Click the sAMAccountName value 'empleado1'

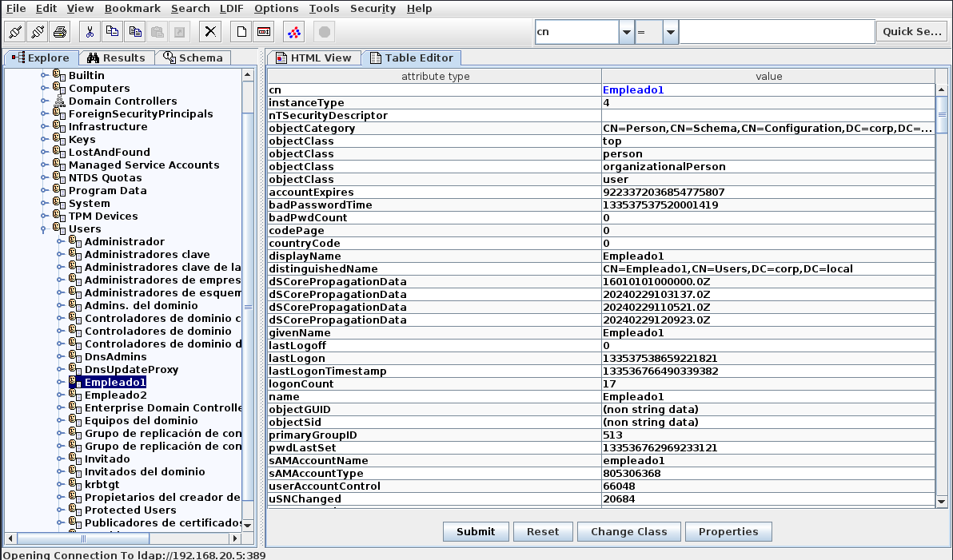768,460
